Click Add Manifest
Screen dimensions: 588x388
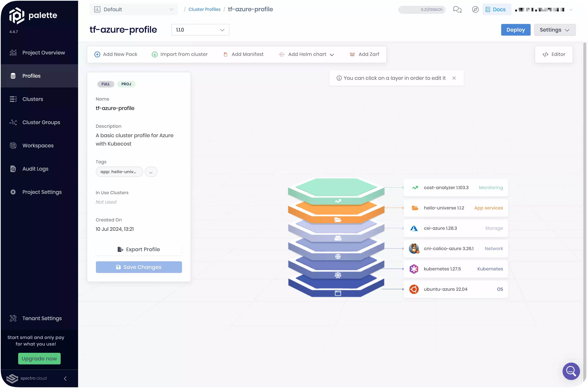point(243,54)
